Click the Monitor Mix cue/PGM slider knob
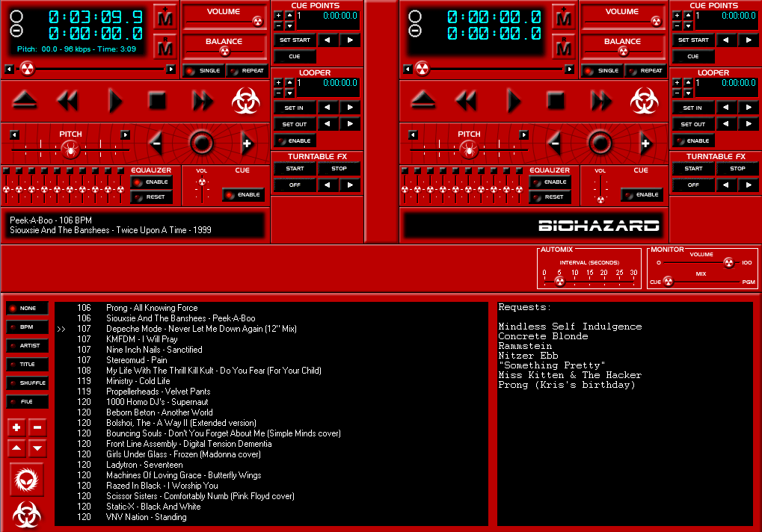This screenshot has height=532, width=762. tap(669, 282)
